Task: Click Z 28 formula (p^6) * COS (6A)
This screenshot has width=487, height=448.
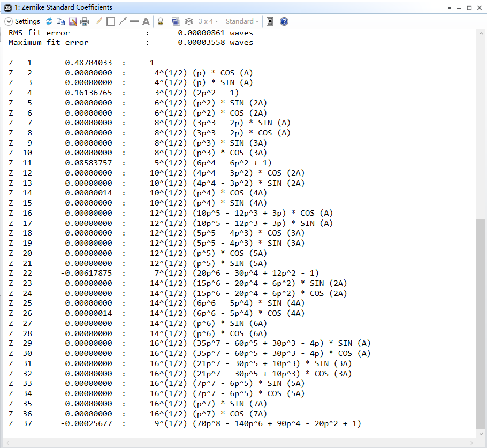Action: click(x=208, y=333)
